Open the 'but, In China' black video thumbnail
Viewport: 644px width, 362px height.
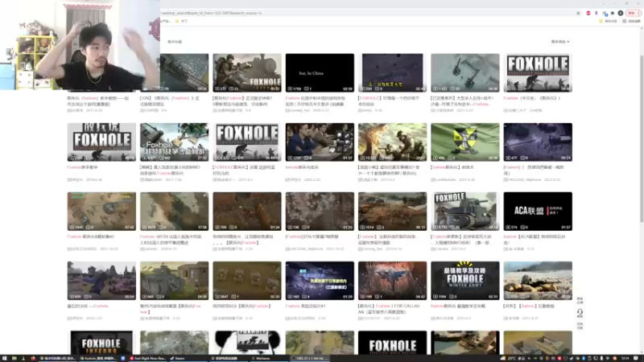320,72
